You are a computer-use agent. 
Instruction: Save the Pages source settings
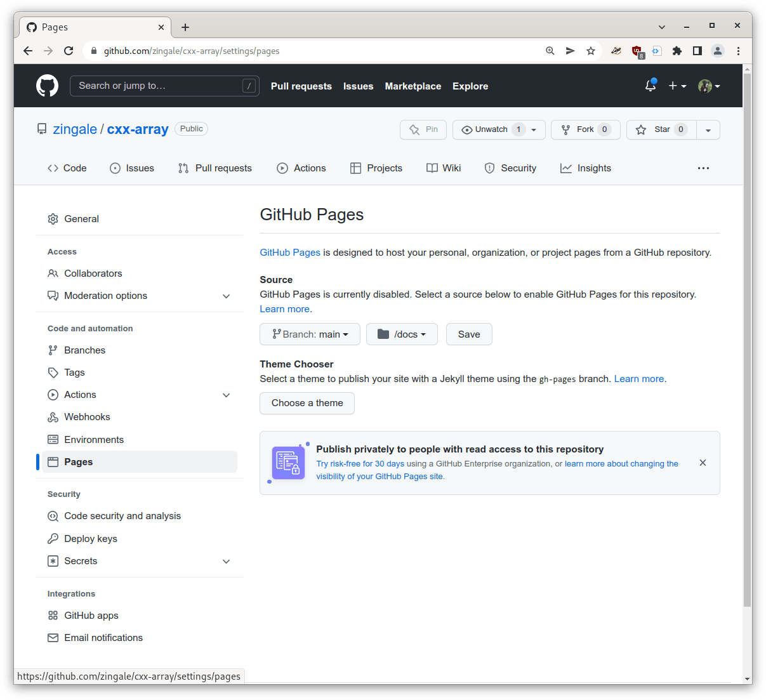tap(469, 334)
